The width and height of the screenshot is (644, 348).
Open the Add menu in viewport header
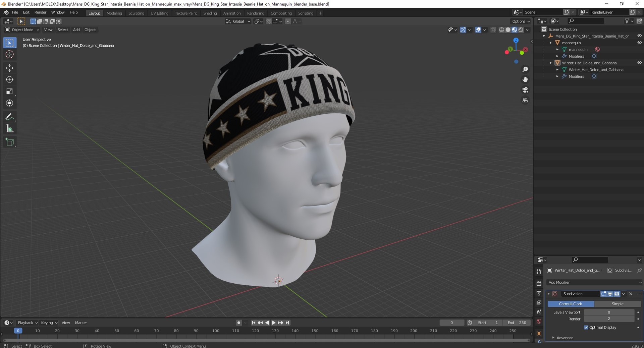pos(76,30)
